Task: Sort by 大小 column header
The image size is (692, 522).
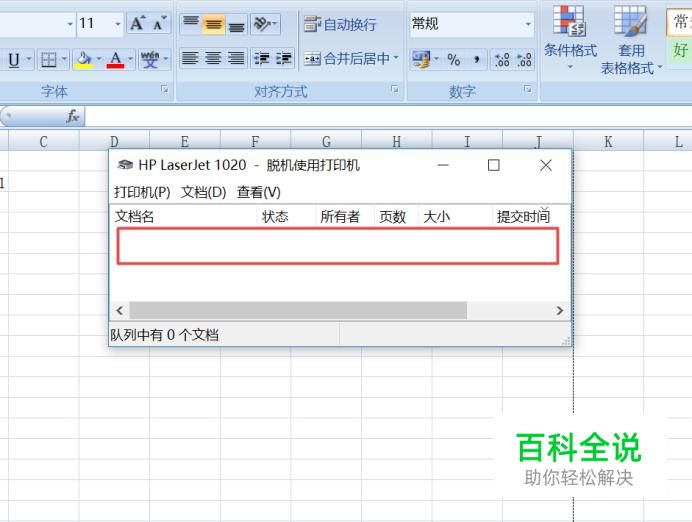Action: click(x=455, y=217)
